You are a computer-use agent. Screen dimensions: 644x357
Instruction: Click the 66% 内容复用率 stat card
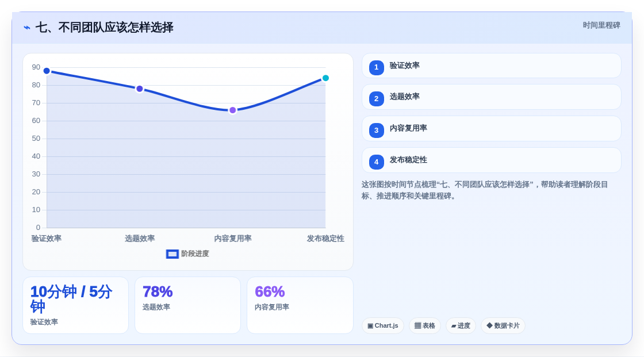(x=300, y=305)
